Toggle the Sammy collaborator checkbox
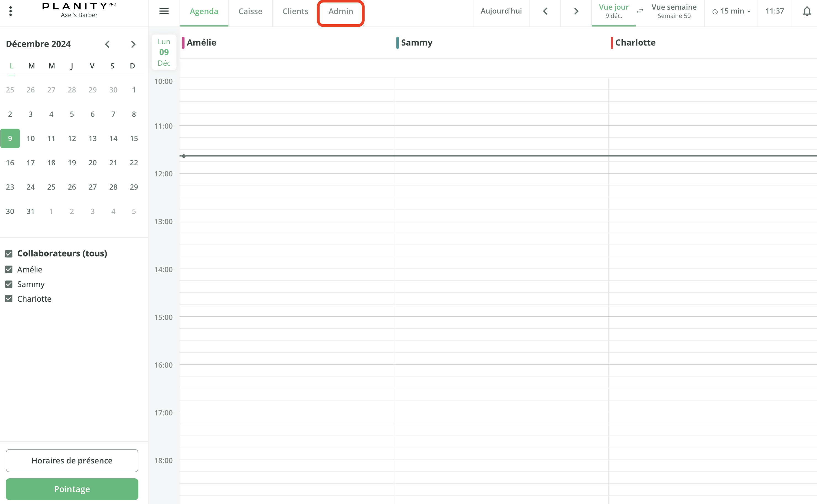The image size is (817, 504). [9, 284]
